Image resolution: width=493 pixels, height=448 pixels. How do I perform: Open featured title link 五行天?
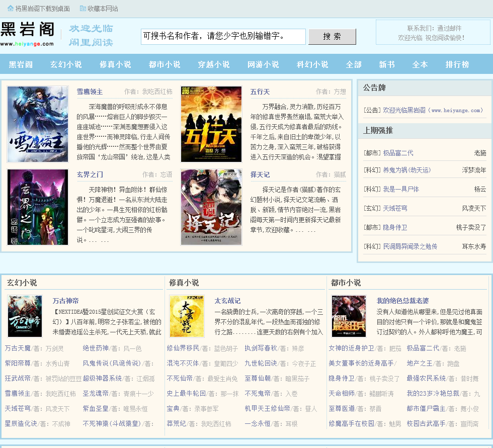coord(260,92)
